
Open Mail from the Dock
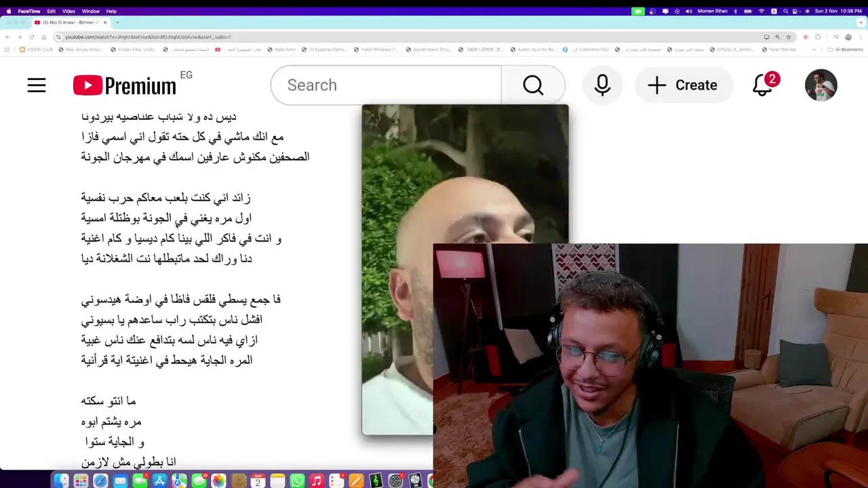click(120, 481)
